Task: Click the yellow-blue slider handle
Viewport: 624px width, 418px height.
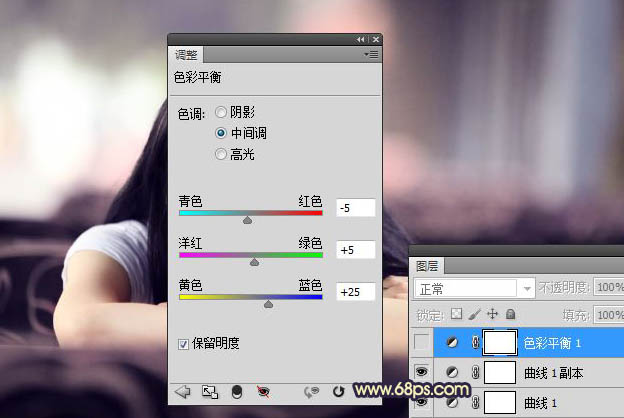Action: tap(268, 303)
